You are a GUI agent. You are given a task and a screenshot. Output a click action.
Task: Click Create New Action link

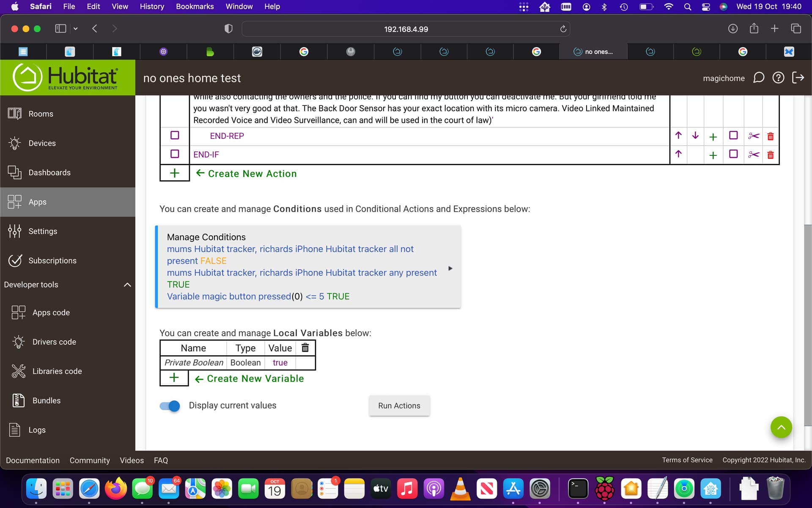(252, 174)
